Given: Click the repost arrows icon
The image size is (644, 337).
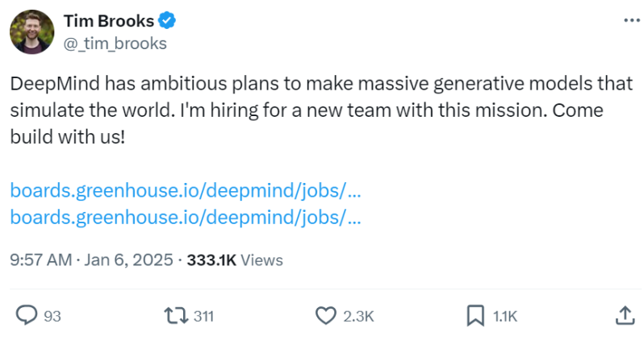Looking at the screenshot, I should coord(173,315).
